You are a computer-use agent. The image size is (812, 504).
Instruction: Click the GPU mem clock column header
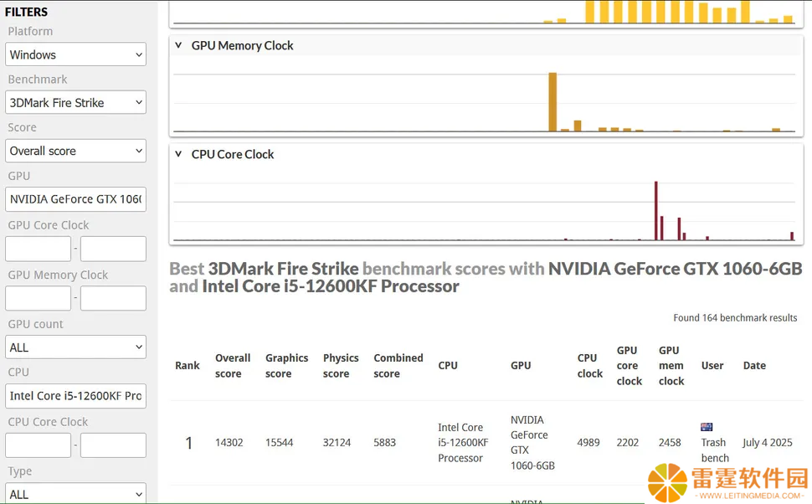tap(671, 366)
